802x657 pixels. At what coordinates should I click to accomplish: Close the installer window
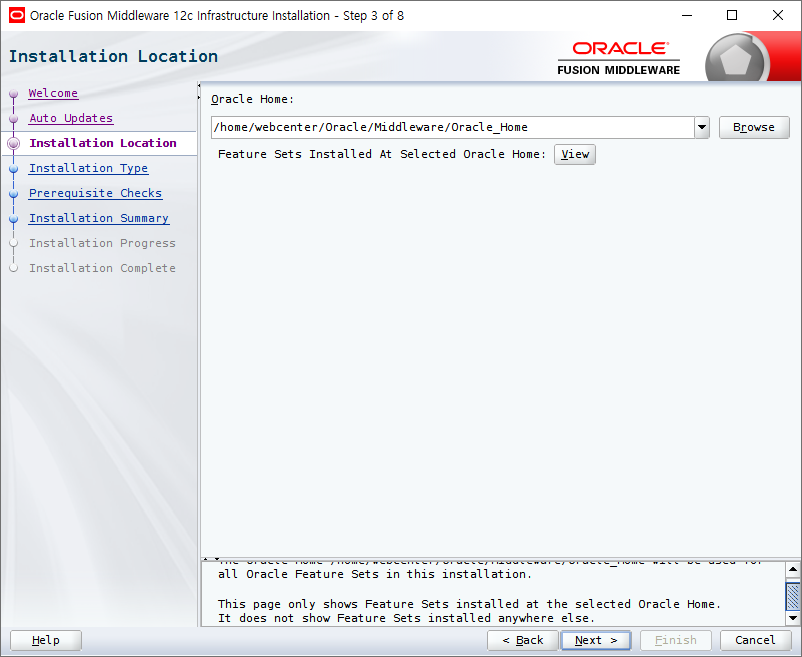coord(777,15)
